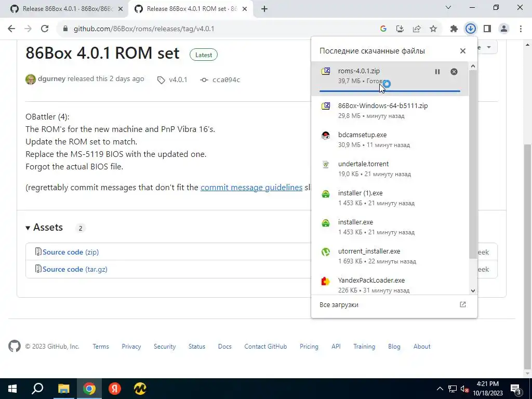Download Source code (zip)

[x=71, y=252]
